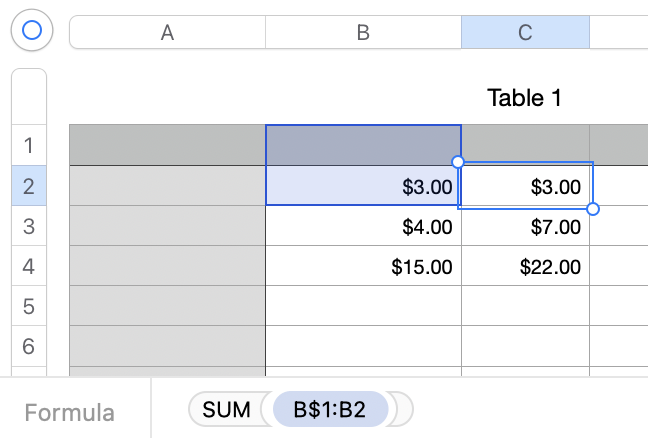
Task: Click the highlighted column C header
Action: (x=525, y=33)
